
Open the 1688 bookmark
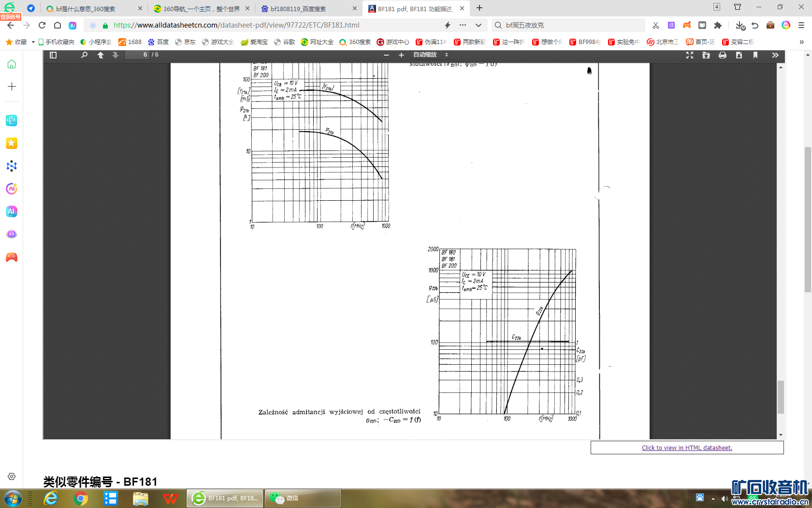(130, 42)
